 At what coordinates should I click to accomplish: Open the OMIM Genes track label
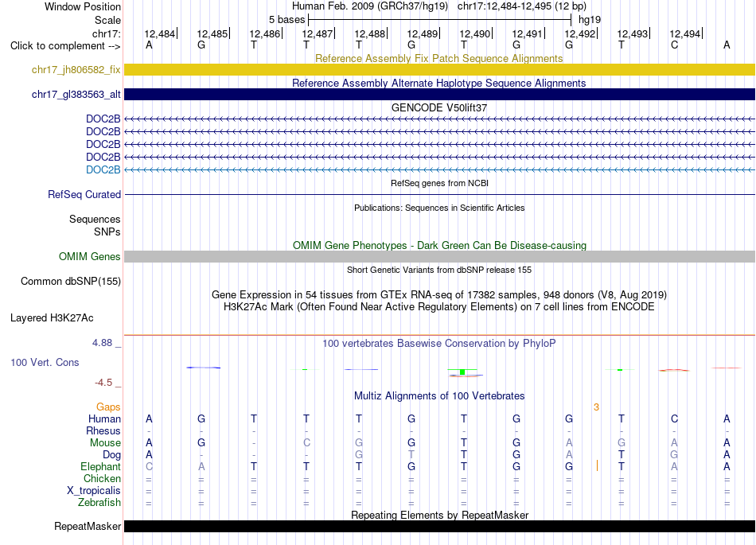click(89, 256)
